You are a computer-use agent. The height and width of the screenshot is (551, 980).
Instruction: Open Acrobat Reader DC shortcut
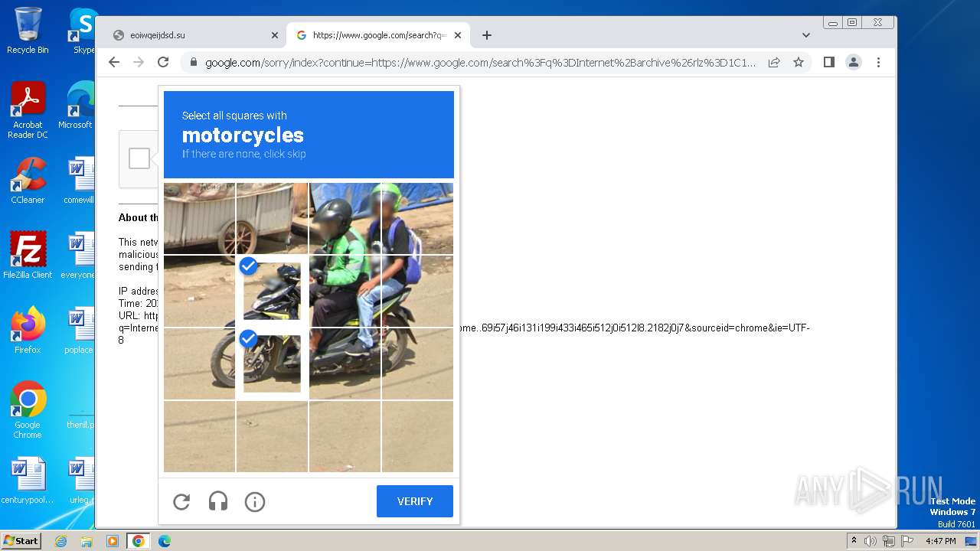[28, 110]
